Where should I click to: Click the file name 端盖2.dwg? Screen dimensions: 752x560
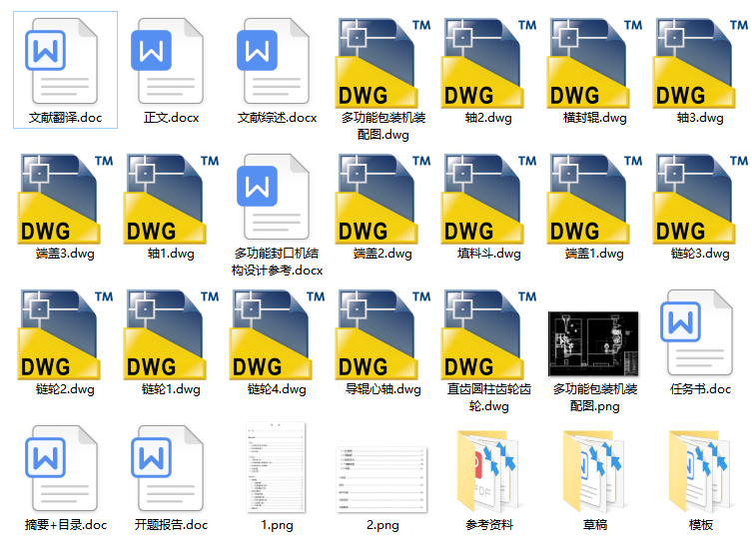[382, 254]
